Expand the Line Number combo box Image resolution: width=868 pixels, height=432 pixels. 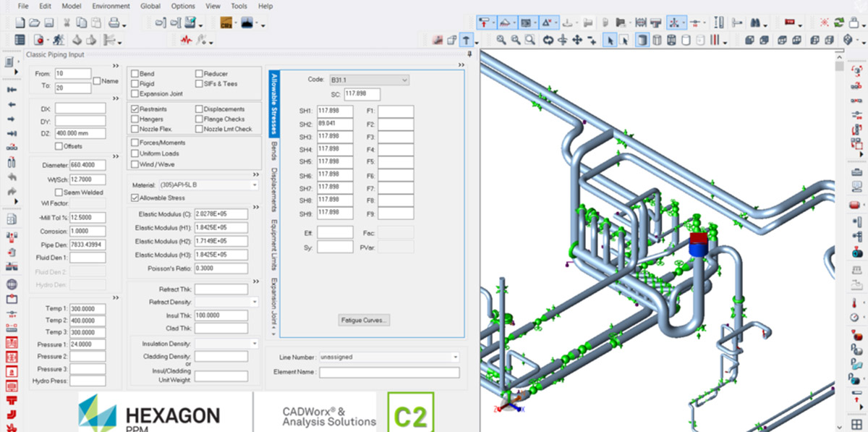click(x=455, y=357)
